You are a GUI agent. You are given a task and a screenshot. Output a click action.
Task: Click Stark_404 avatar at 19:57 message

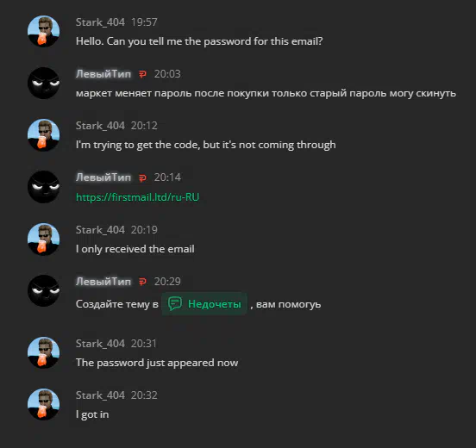43,31
